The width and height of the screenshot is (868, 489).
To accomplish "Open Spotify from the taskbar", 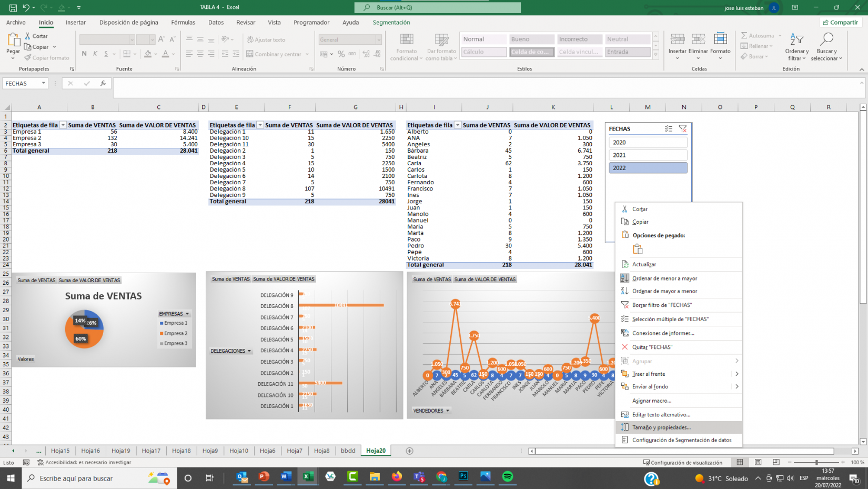I will pyautogui.click(x=508, y=477).
